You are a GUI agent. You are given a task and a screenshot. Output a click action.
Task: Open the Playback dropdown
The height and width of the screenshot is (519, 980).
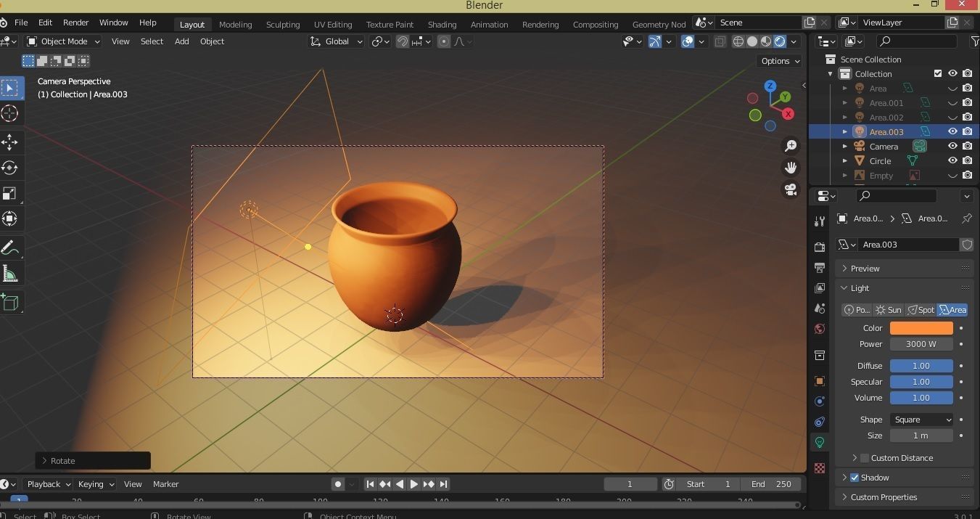point(47,484)
